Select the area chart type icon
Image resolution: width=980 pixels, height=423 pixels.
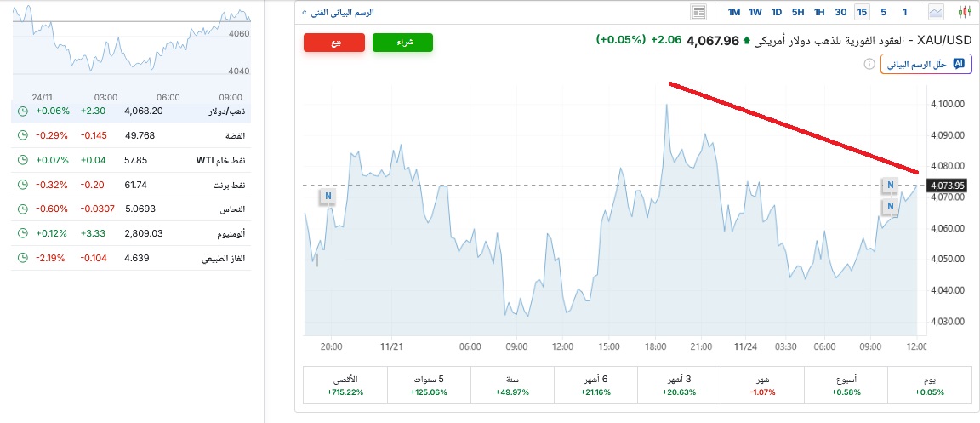pyautogui.click(x=936, y=12)
